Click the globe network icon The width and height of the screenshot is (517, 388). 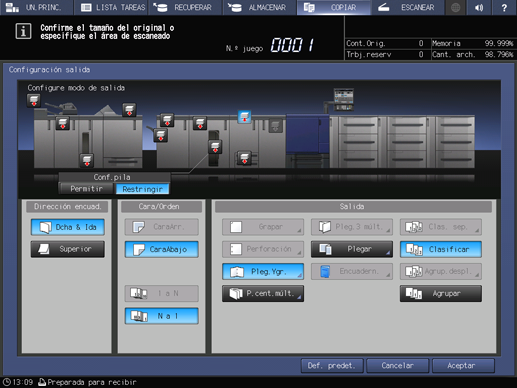(455, 7)
